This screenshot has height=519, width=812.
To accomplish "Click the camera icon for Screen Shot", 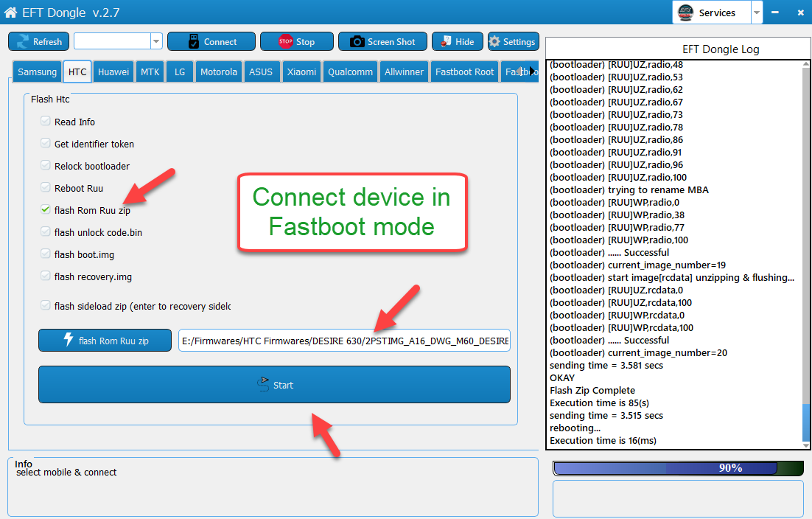I will pos(357,41).
